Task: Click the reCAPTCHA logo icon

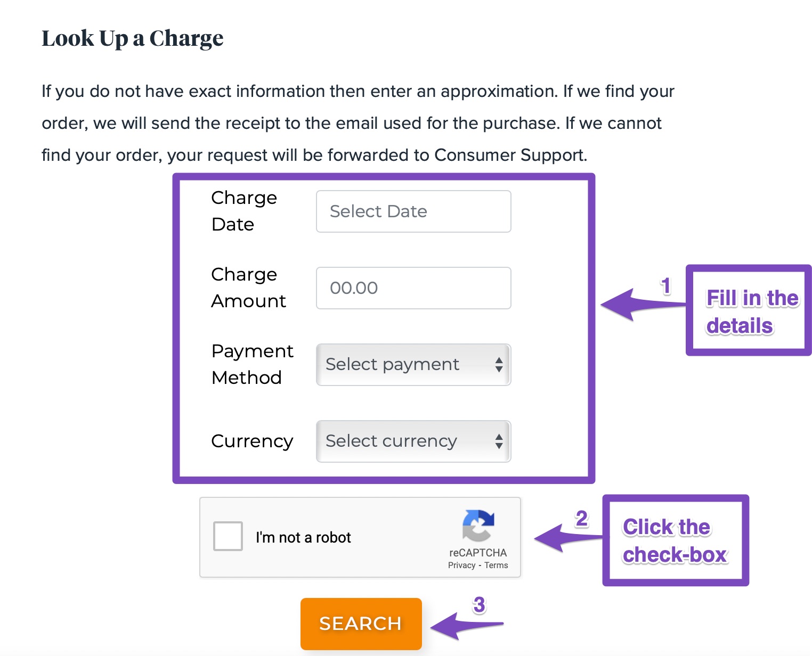Action: point(478,526)
